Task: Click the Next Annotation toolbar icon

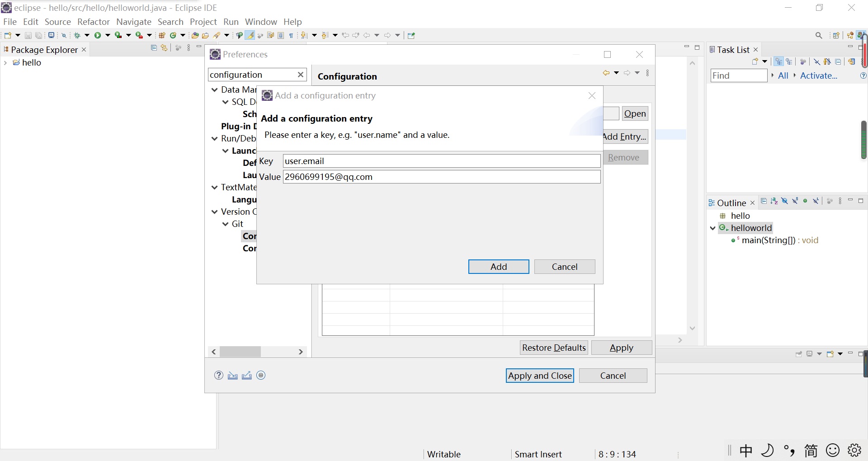Action: coord(304,35)
